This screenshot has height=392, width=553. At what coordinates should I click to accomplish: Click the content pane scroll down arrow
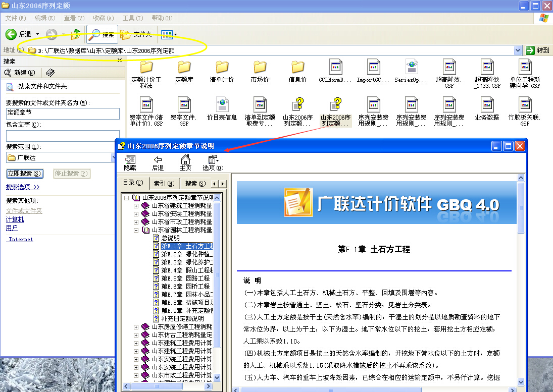(x=521, y=382)
